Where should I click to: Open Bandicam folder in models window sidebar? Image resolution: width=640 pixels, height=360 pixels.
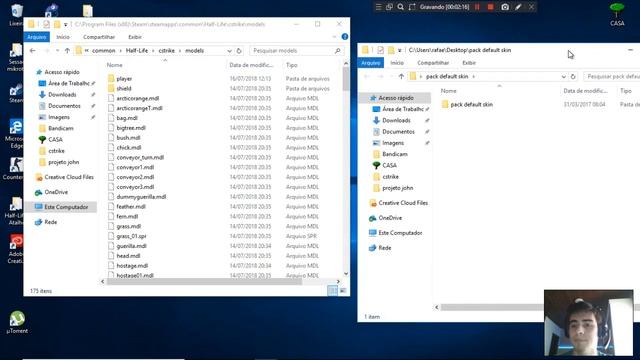pyautogui.click(x=60, y=128)
